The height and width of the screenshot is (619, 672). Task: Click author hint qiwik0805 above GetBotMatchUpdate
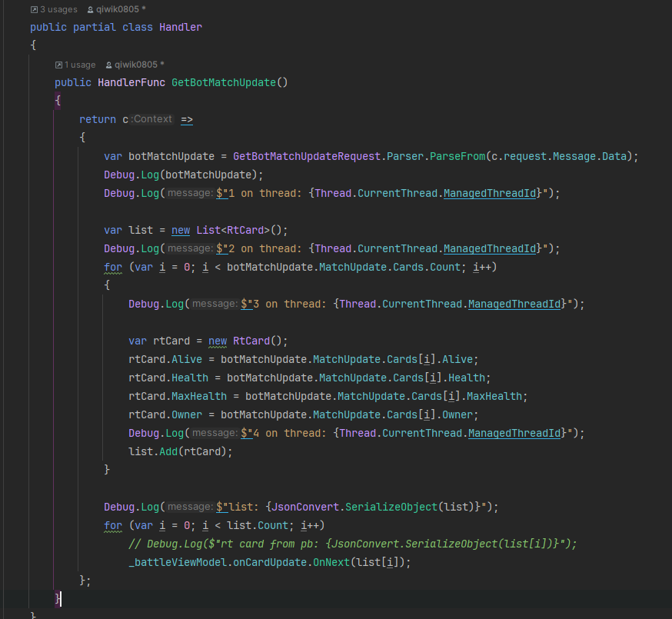pyautogui.click(x=136, y=65)
